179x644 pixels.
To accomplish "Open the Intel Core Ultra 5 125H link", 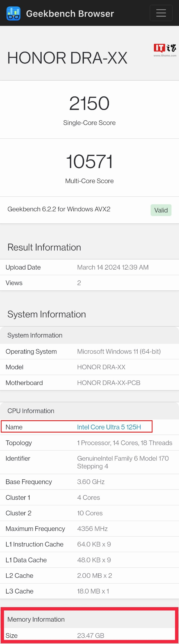I will tap(109, 427).
